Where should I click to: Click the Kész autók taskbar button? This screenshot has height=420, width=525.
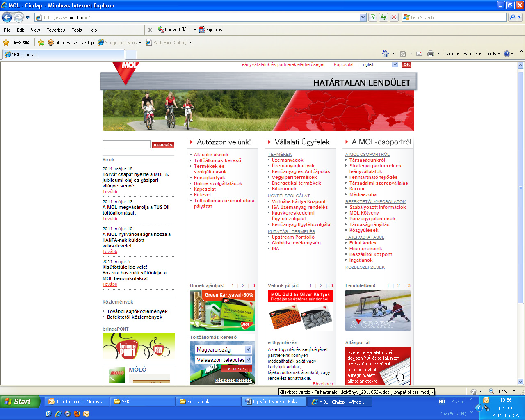click(x=208, y=402)
